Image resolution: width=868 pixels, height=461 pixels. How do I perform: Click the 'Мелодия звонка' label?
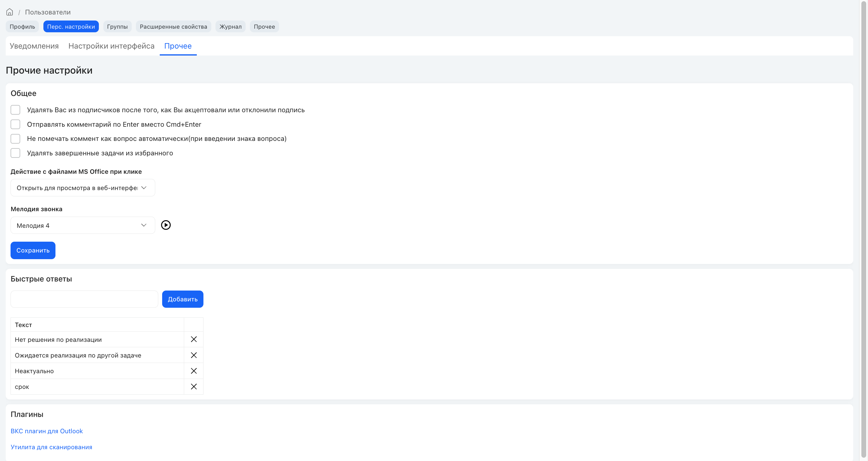click(x=36, y=209)
